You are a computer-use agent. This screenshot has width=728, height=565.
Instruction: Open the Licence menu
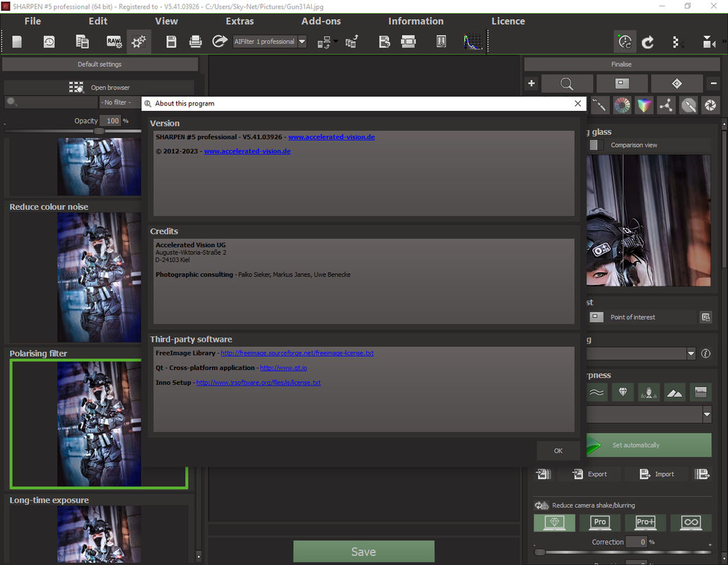coord(508,21)
